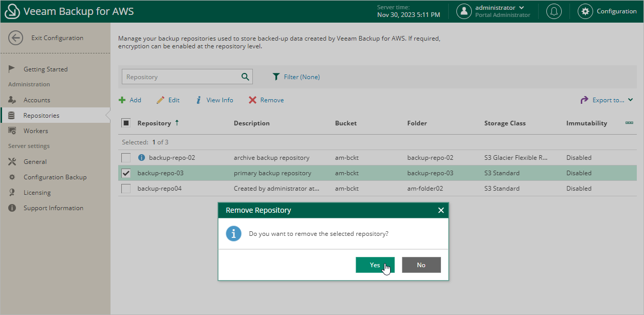Open Configuration Backup in sidebar

click(55, 177)
